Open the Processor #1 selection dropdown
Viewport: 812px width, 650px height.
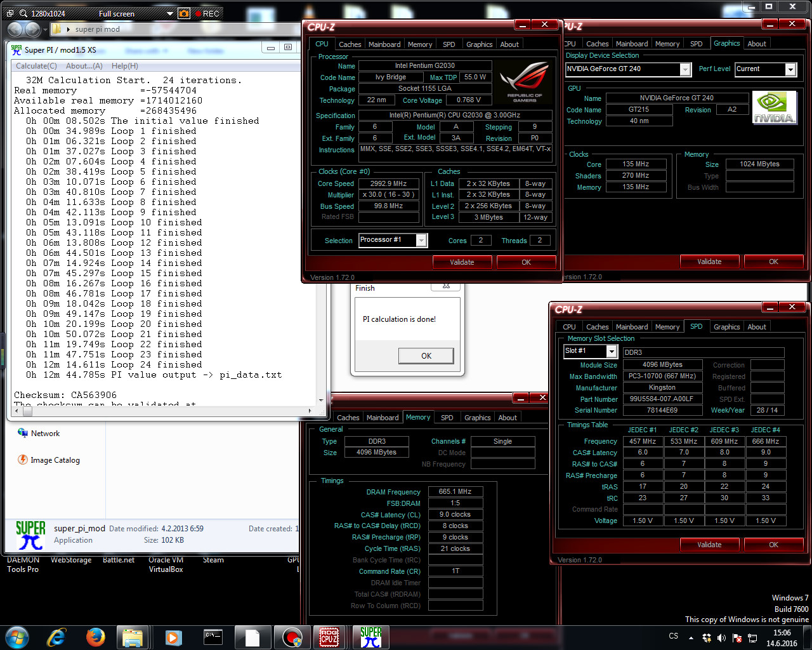(x=422, y=240)
